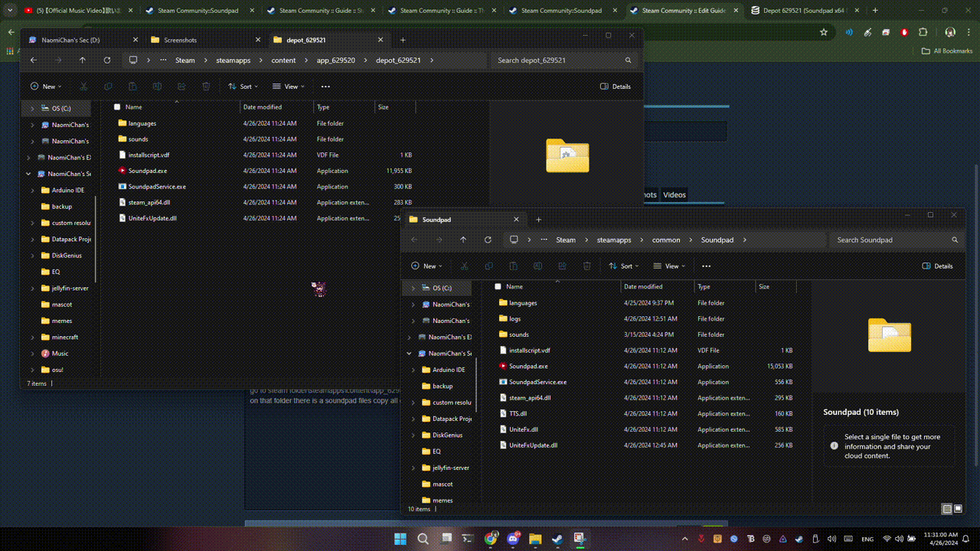Screen dimensions: 980x551
Task: Switch Soundpad window to details list view
Action: (x=947, y=509)
